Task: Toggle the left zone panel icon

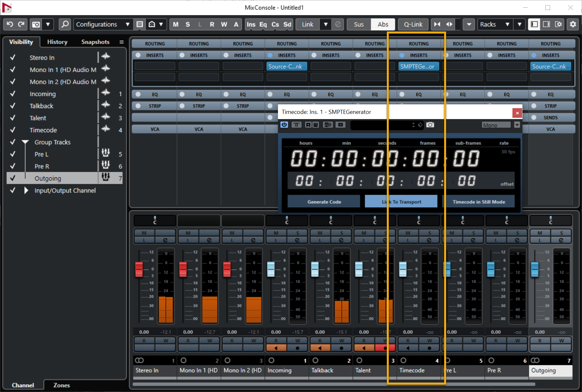Action: [x=534, y=24]
